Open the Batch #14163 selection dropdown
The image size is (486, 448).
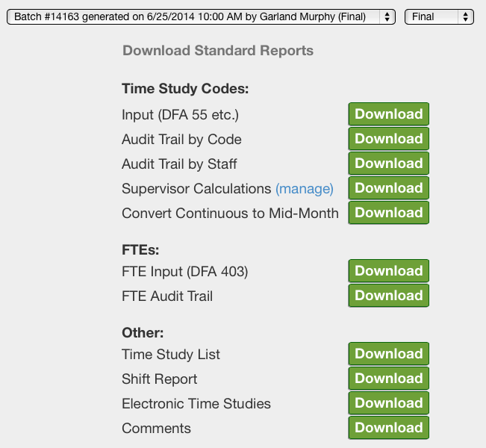(201, 16)
